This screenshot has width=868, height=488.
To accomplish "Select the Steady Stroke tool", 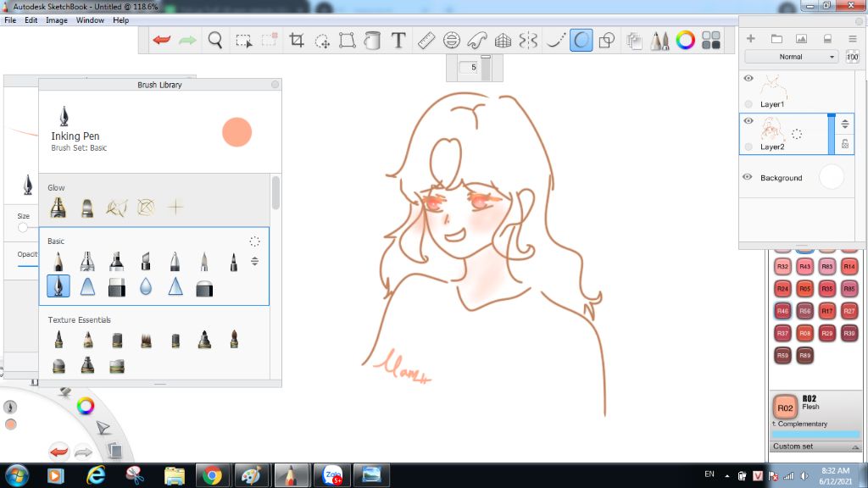I will tap(555, 41).
